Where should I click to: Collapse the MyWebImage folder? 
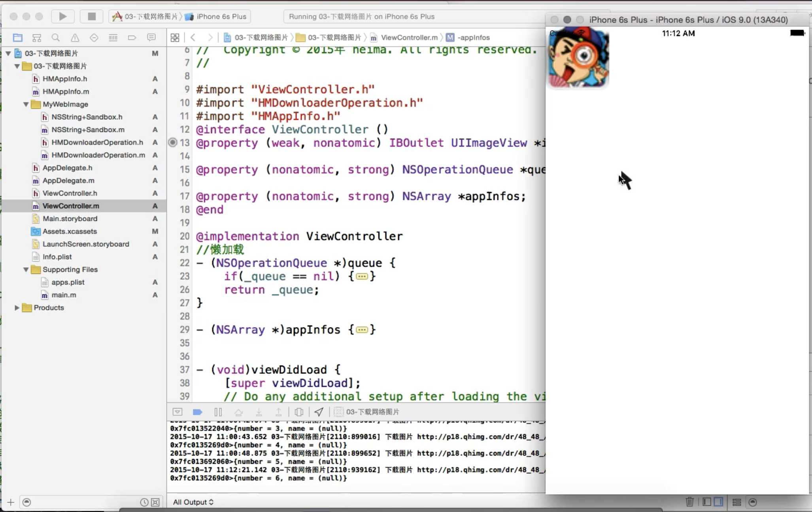pos(26,104)
